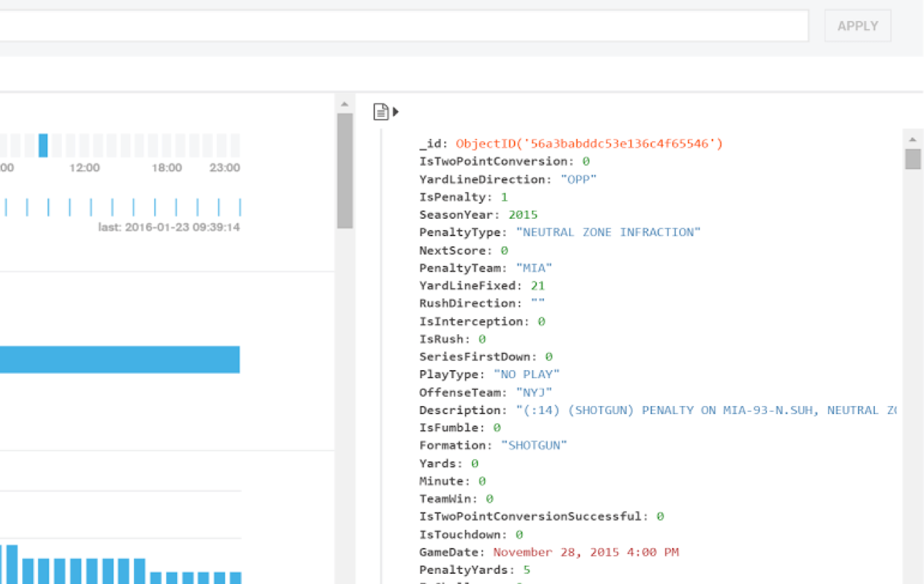Click the IsFumble field
Screen dimensions: 924x584
460,428
